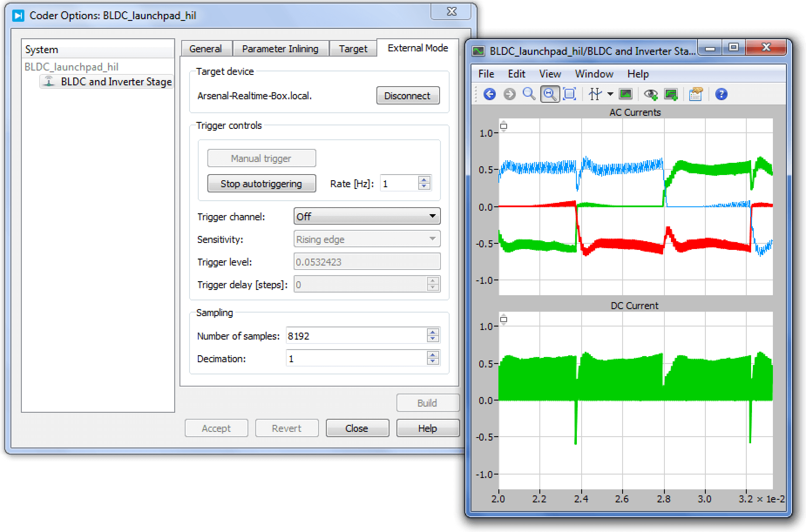
Task: Click the hold trace eye icon
Action: pos(651,94)
